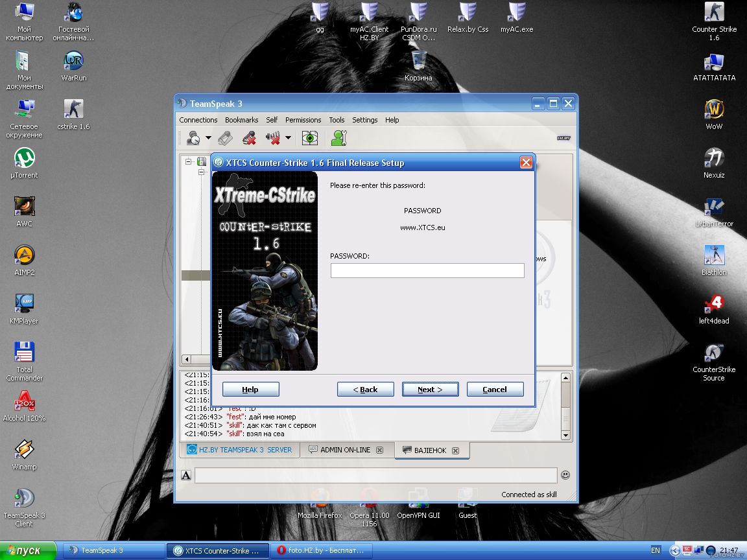Open the Self menu in TeamSpeak
The image size is (747, 560).
point(272,120)
